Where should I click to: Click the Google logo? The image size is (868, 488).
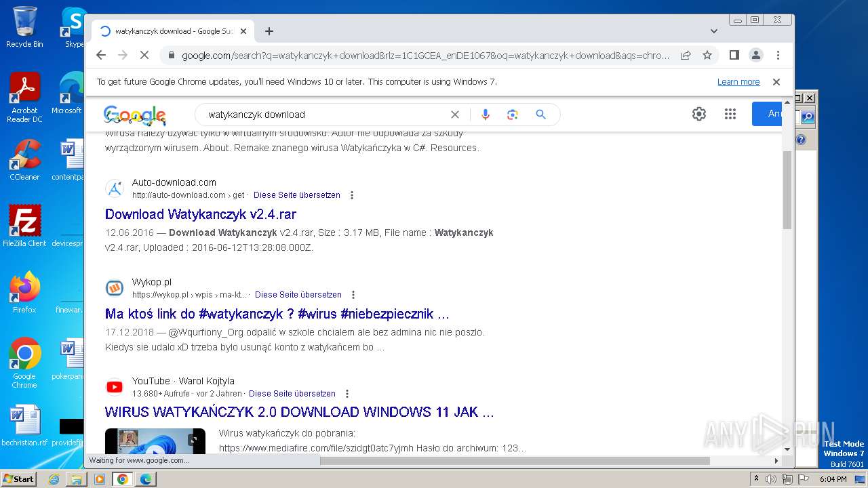pos(135,115)
